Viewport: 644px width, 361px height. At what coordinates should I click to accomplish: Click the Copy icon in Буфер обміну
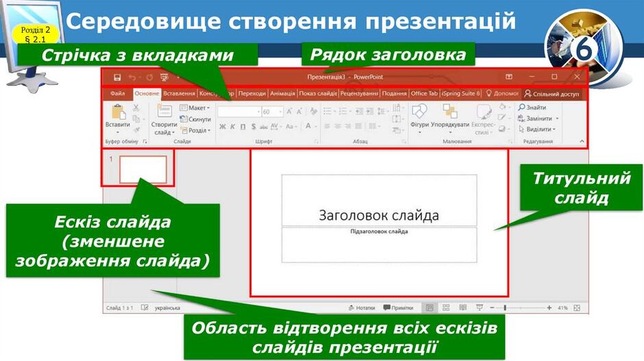pos(136,119)
